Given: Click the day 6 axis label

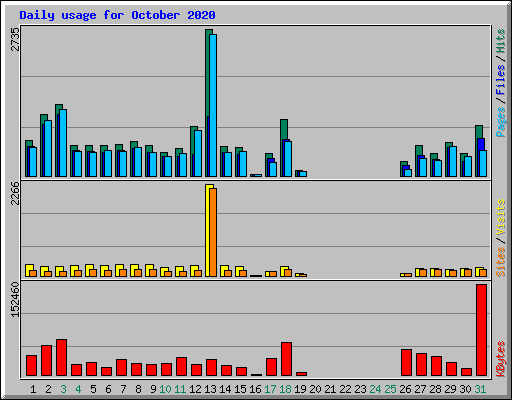Looking at the screenshot, I should [108, 389].
